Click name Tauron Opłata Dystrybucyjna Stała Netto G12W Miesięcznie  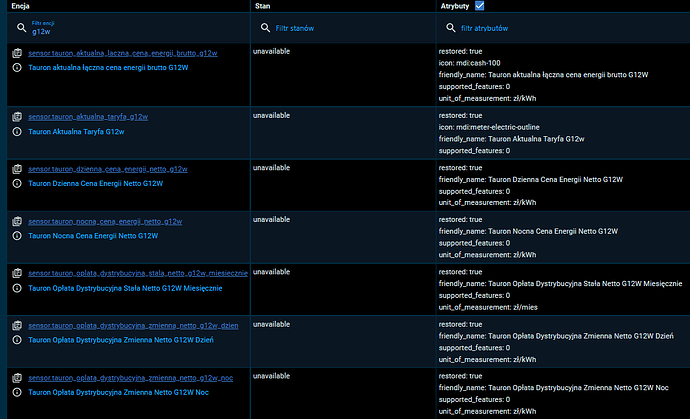pyautogui.click(x=125, y=288)
